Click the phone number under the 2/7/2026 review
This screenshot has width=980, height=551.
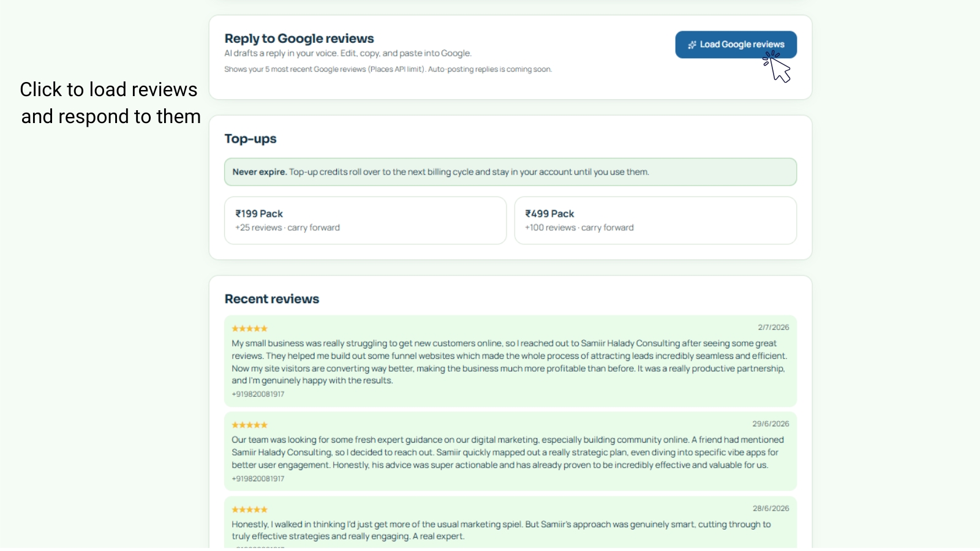point(258,394)
